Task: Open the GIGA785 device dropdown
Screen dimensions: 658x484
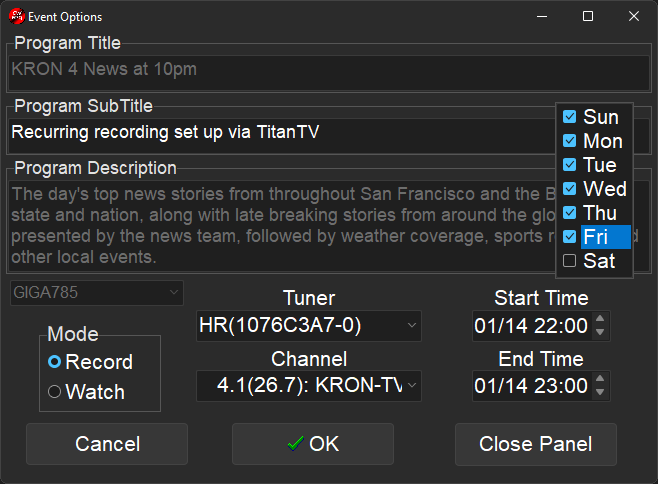Action: coord(97,293)
